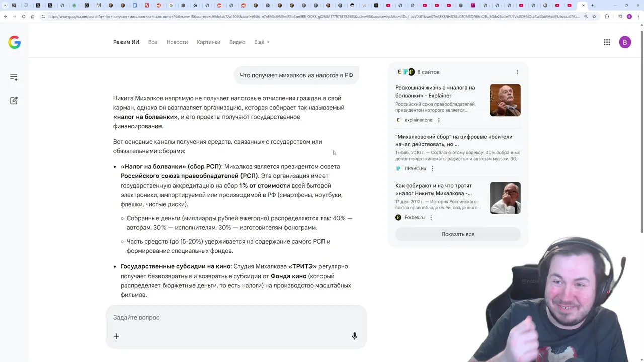Open the media control icon in toolbar
Screen dimensions: 644x362
coord(620,16)
